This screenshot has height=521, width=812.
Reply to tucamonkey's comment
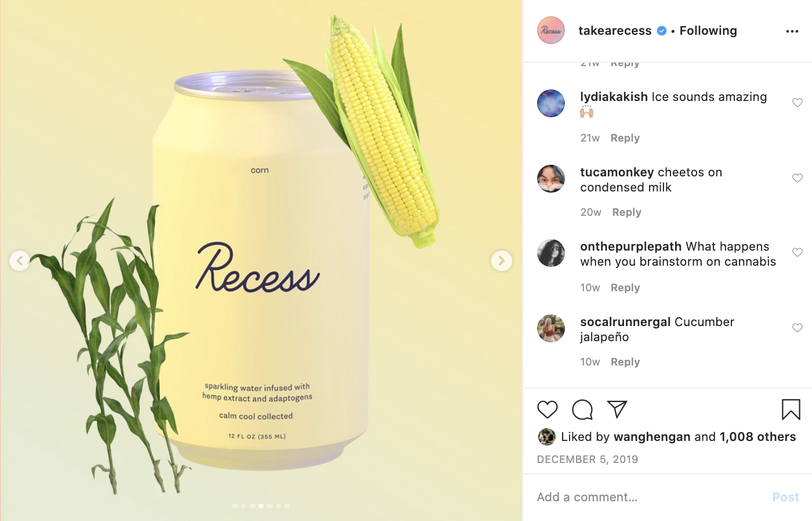coord(627,212)
